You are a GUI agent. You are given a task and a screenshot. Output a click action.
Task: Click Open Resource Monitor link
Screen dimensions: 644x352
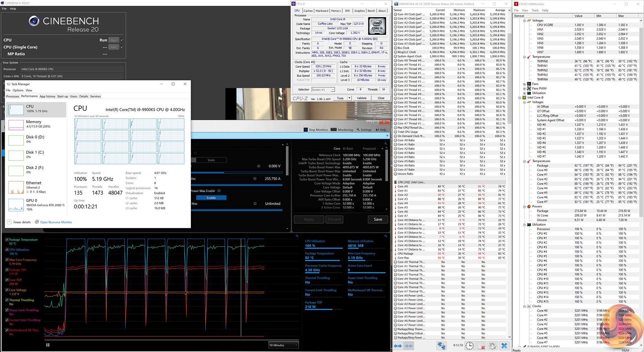[x=56, y=222]
